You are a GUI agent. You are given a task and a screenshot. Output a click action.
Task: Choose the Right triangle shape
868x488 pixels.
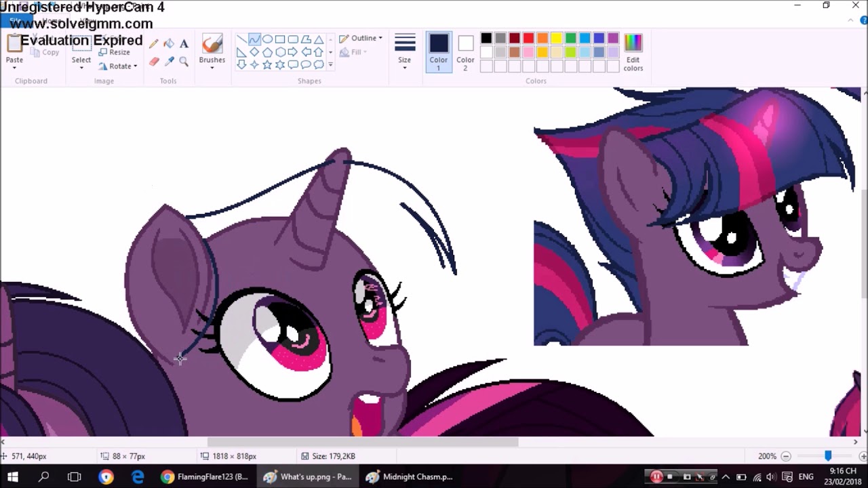[x=241, y=52]
